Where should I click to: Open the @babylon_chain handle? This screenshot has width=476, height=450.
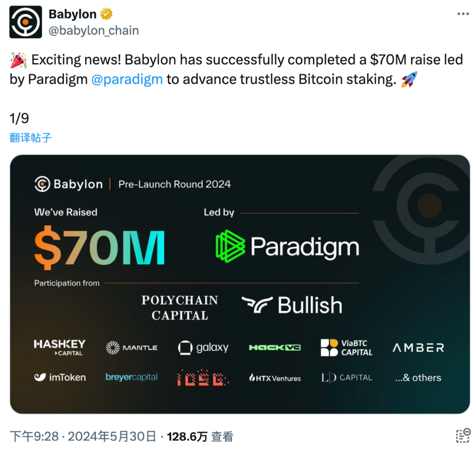point(94,30)
